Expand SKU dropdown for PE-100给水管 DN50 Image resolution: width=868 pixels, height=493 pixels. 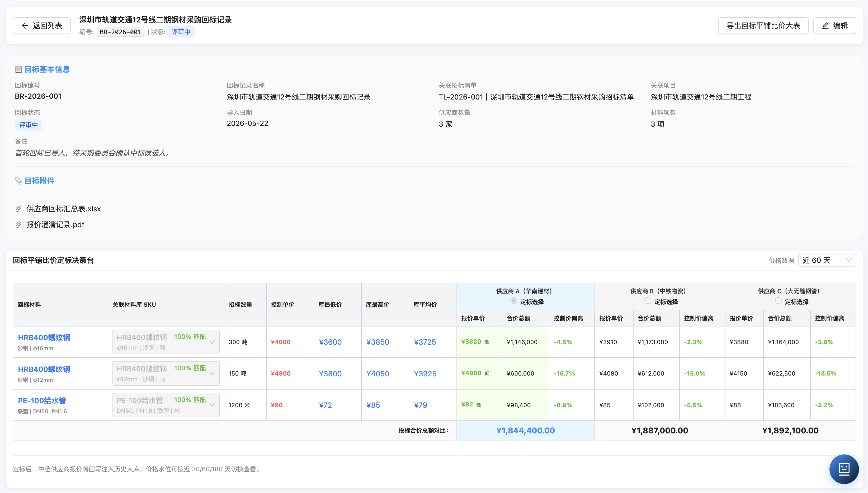pos(166,405)
